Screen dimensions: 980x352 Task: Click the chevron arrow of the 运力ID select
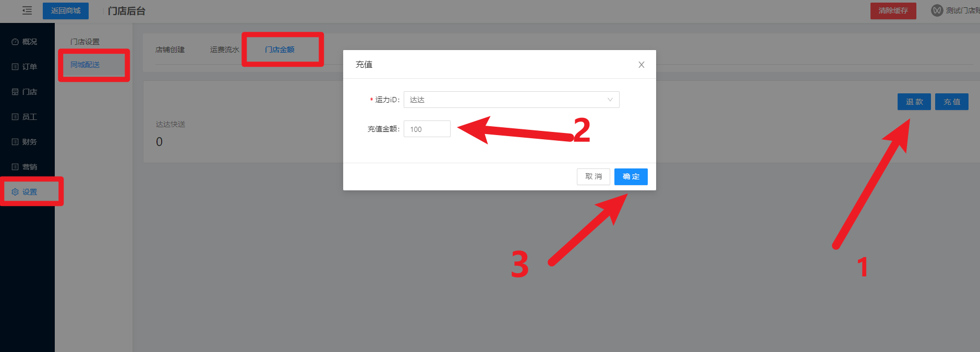(x=610, y=100)
